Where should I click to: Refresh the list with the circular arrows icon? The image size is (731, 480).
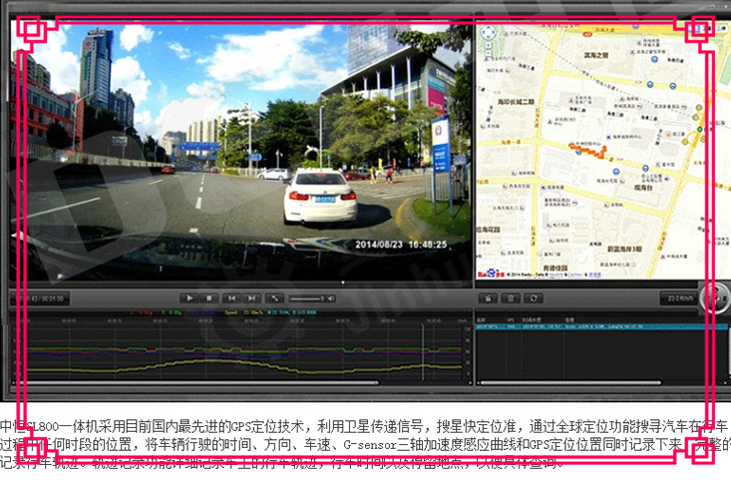(534, 298)
